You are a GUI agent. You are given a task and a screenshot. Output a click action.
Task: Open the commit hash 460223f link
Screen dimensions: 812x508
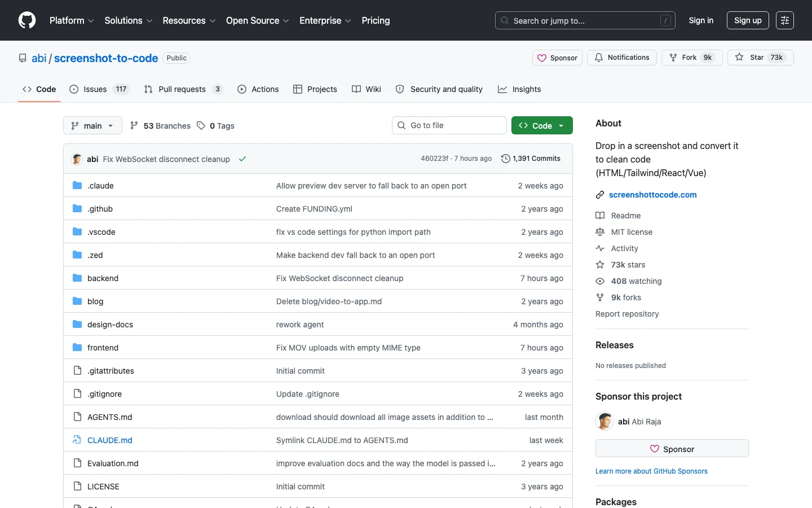pyautogui.click(x=434, y=159)
